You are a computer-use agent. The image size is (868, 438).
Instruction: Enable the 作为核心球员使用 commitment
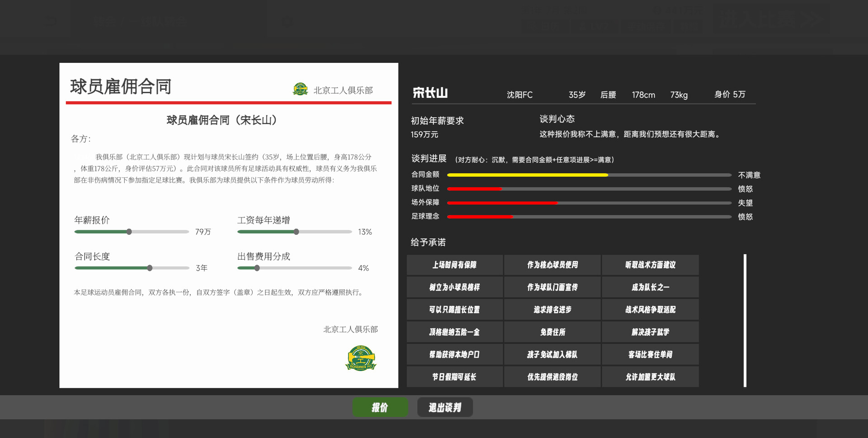[x=552, y=265]
